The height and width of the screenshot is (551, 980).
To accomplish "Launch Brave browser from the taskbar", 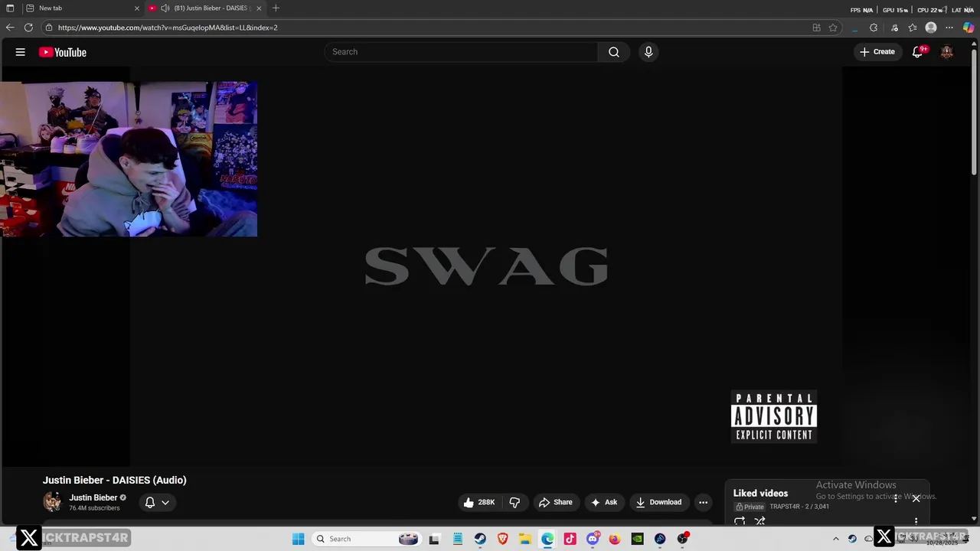I will click(502, 539).
